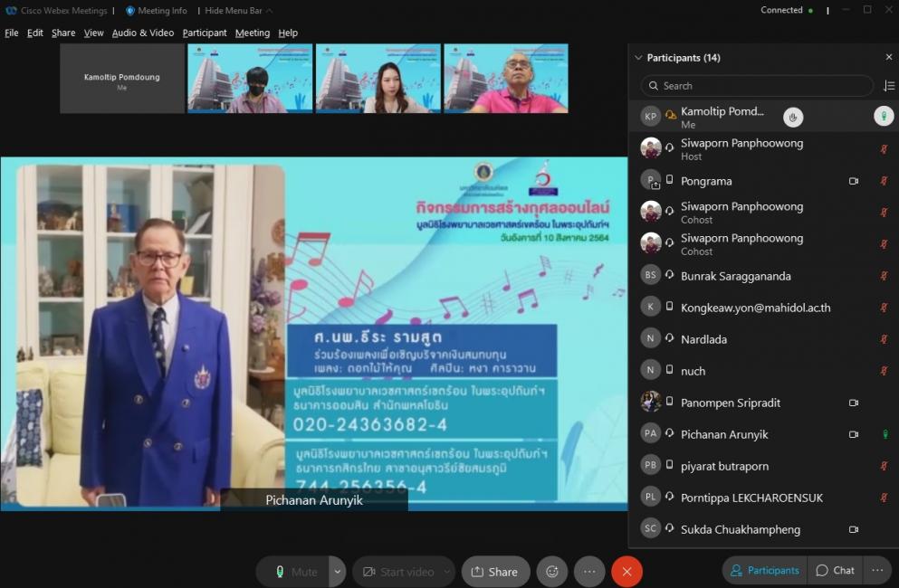The height and width of the screenshot is (588, 899).
Task: Click the camera icon in Pongrama row
Action: pyautogui.click(x=854, y=181)
